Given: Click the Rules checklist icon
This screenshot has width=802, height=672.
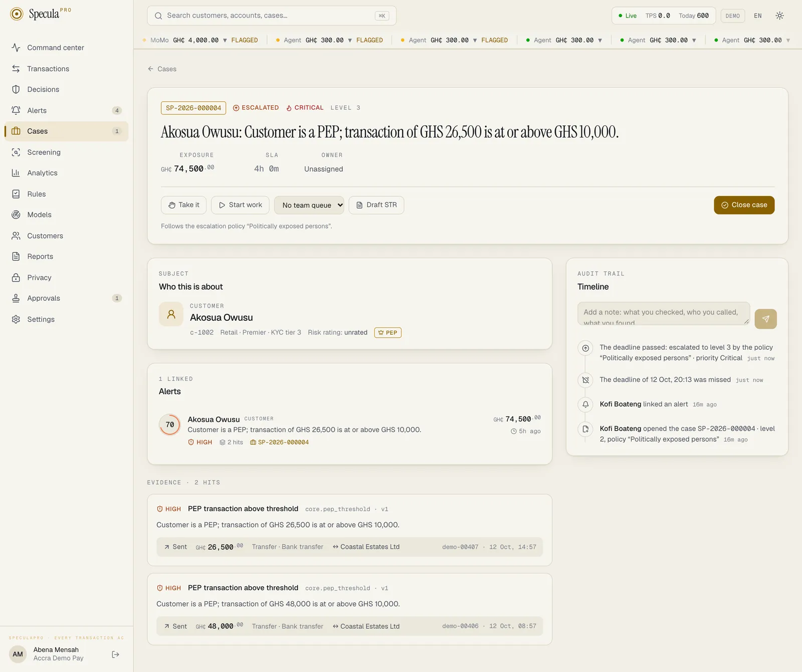Looking at the screenshot, I should pyautogui.click(x=16, y=194).
